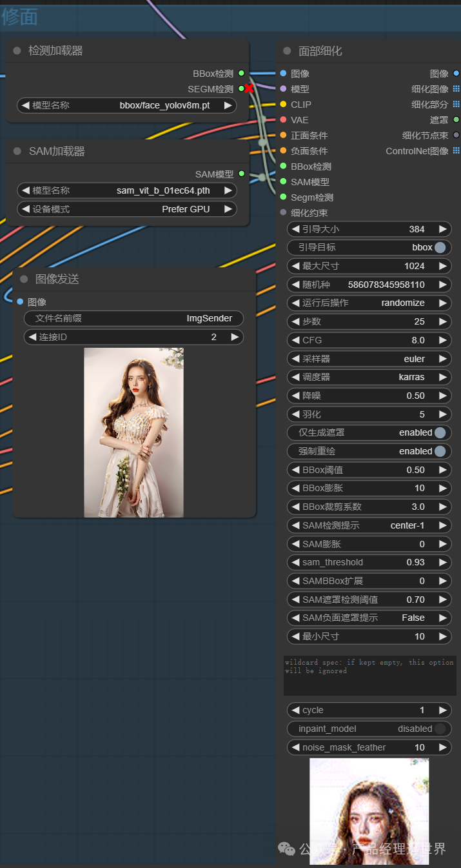
Task: Switch the 引导目标 bbox toggle
Action: (x=440, y=247)
